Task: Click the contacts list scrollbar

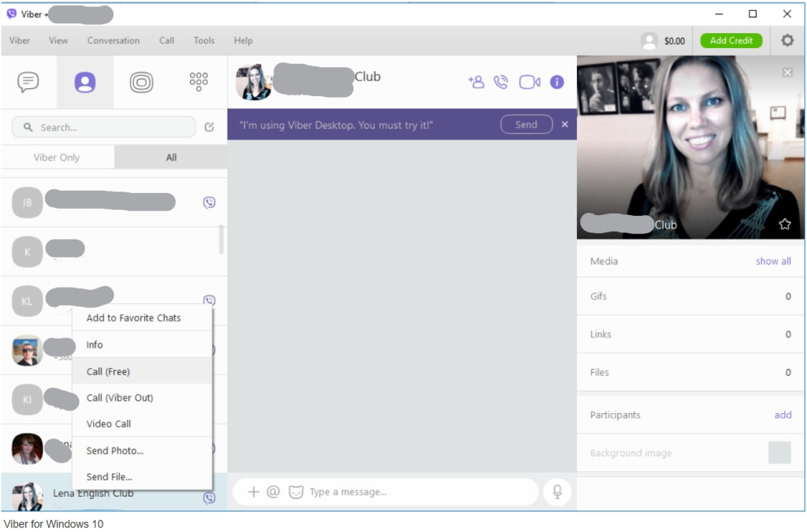Action: pyautogui.click(x=221, y=240)
